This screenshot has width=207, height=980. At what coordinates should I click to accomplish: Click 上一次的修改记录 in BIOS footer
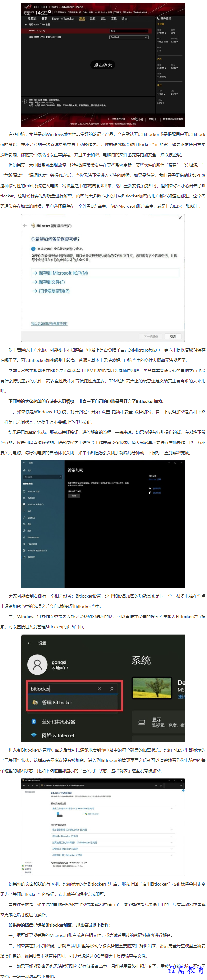click(116, 119)
